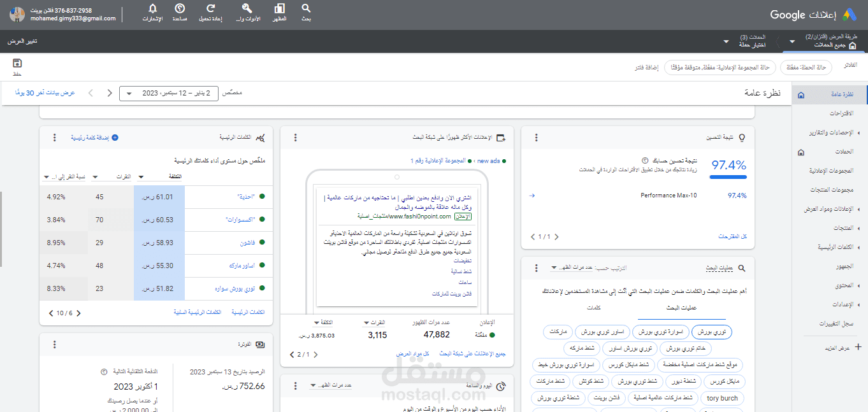Open negative keywords (الكلمات الرئيسية السلبية) link

[198, 313]
